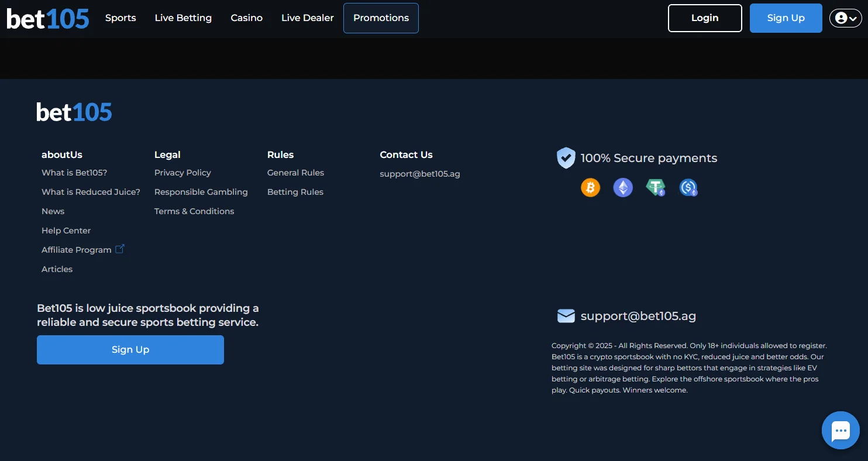Click the external-link icon beside Affiliate Program

pos(120,249)
